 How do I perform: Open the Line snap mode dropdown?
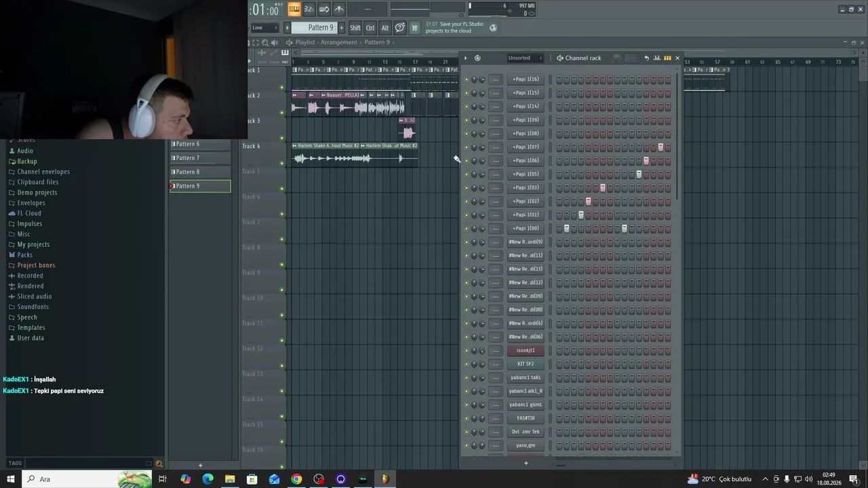[265, 28]
